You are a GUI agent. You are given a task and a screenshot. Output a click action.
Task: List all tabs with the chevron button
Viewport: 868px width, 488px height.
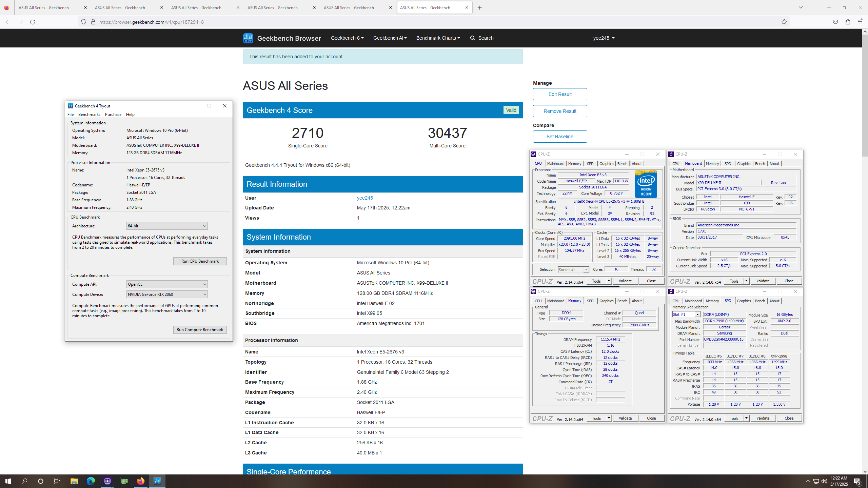tap(801, 7)
